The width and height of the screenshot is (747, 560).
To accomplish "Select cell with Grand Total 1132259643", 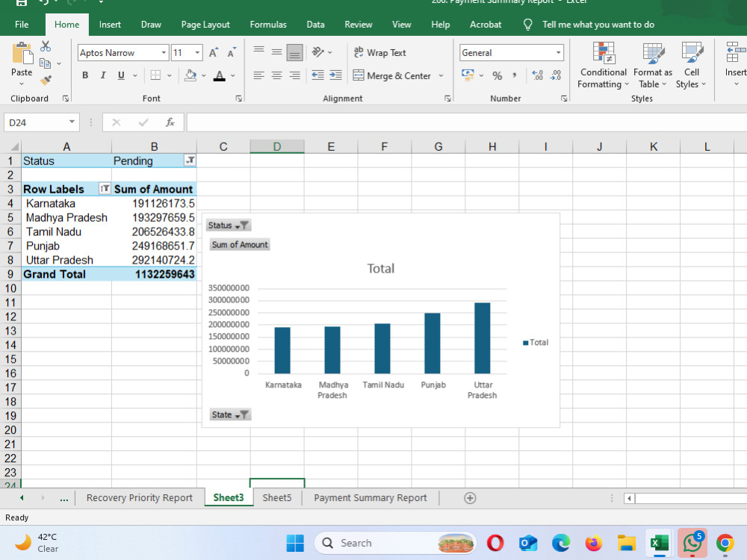I will pyautogui.click(x=154, y=274).
